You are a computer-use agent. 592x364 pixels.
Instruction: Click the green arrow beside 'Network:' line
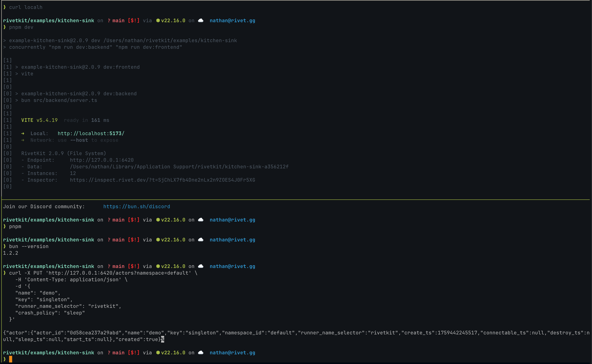pyautogui.click(x=23, y=140)
